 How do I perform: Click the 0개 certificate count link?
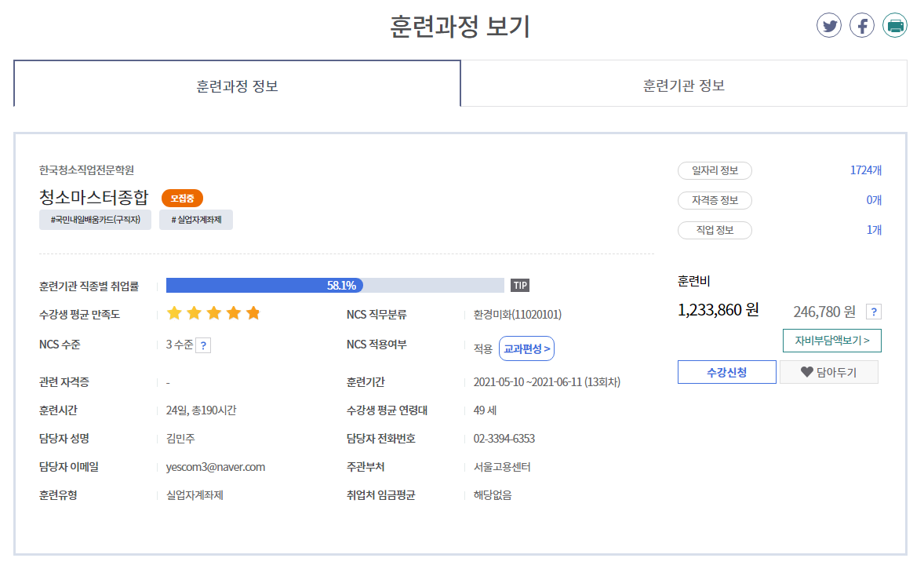[874, 200]
